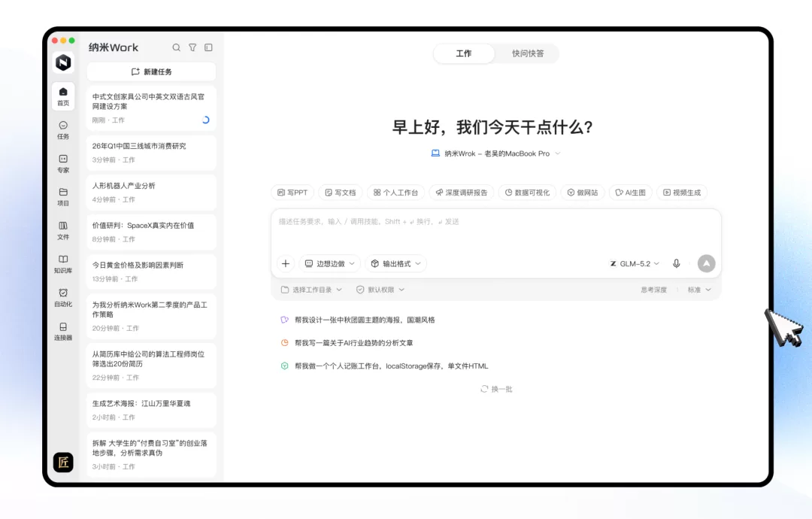The image size is (812, 519).
Task: Open task 拆解大学生的付费自习室
Action: pyautogui.click(x=151, y=454)
